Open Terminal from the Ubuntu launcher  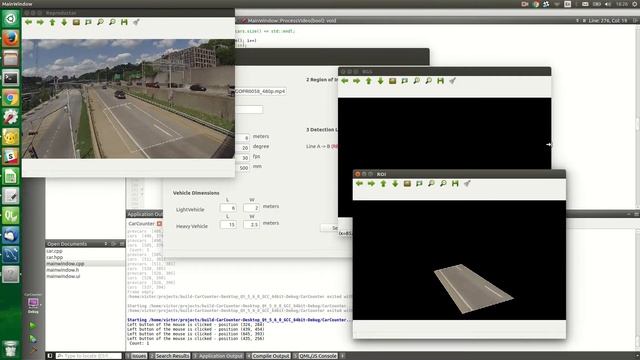(11, 78)
